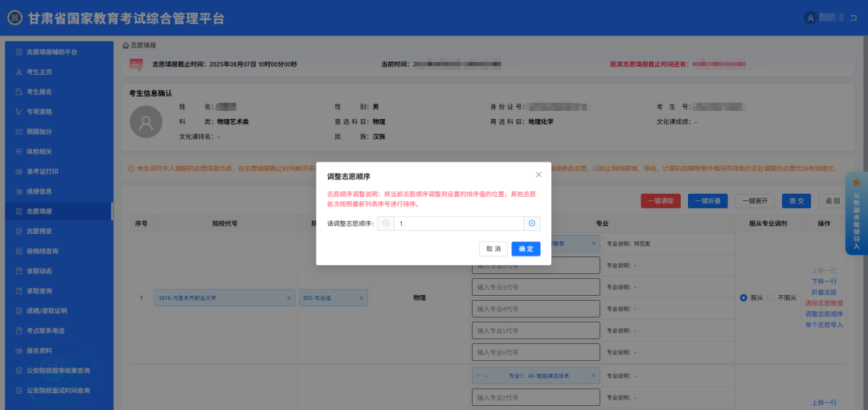The height and width of the screenshot is (410, 868).
Task: Click the candidate avatar placeholder photo
Action: [x=146, y=122]
